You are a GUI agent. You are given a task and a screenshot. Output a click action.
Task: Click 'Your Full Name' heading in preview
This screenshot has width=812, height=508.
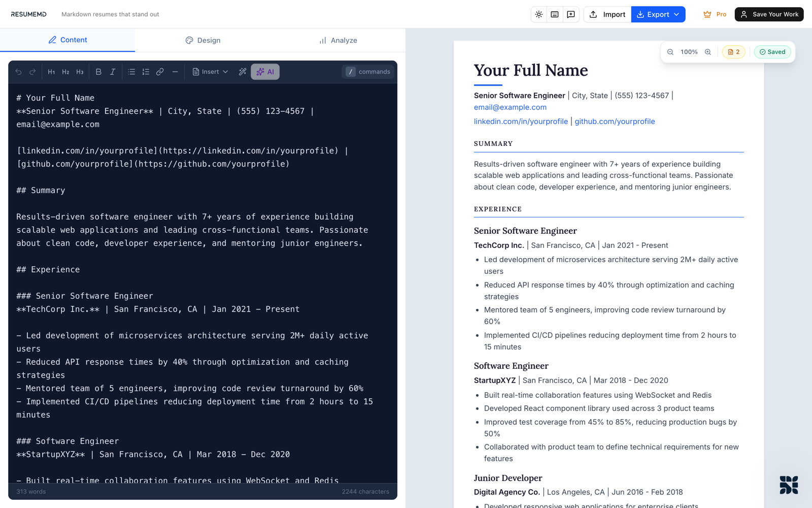pos(531,70)
